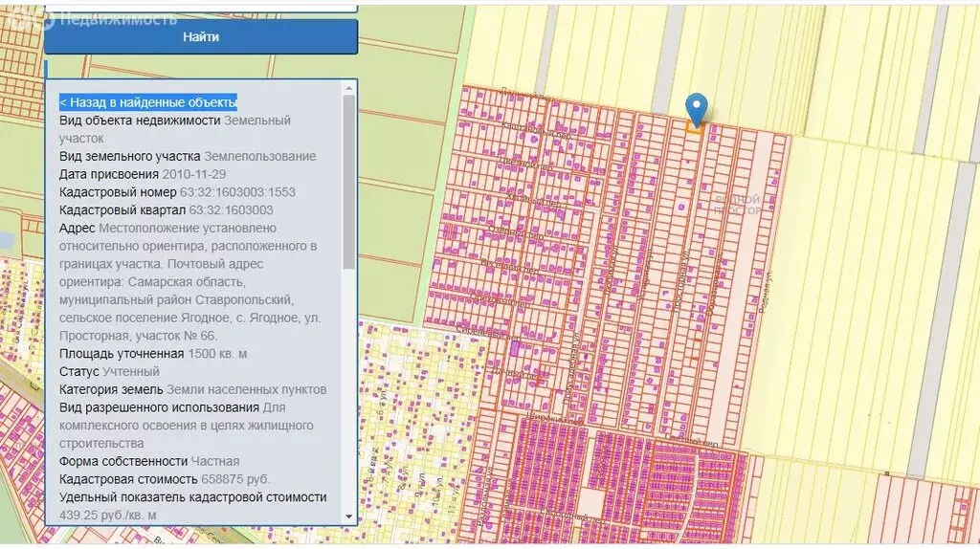
Task: Select the blue location pin marker on map
Action: pyautogui.click(x=697, y=109)
